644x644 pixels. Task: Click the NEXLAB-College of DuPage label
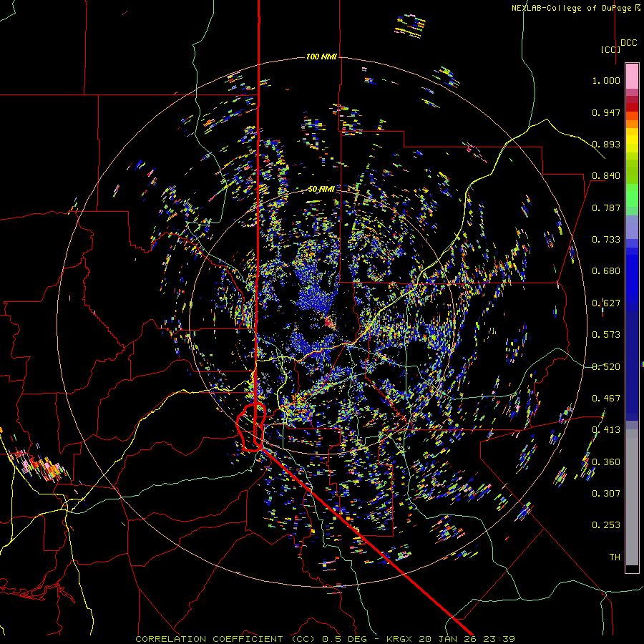coord(575,8)
